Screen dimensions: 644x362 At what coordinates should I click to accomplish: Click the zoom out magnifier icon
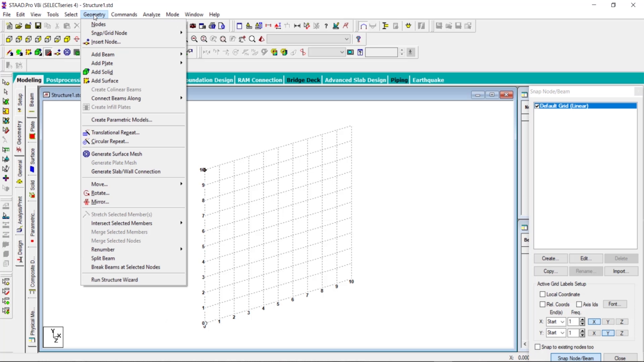[194, 39]
